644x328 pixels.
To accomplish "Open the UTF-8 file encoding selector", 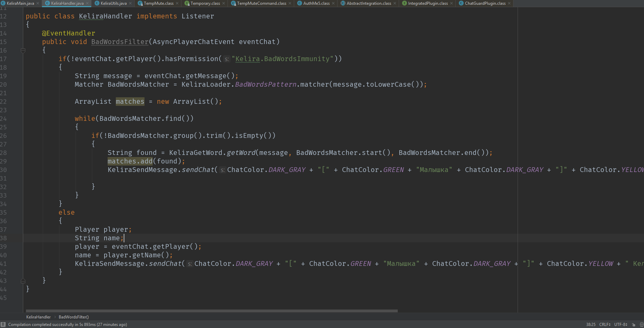I will pyautogui.click(x=621, y=325).
